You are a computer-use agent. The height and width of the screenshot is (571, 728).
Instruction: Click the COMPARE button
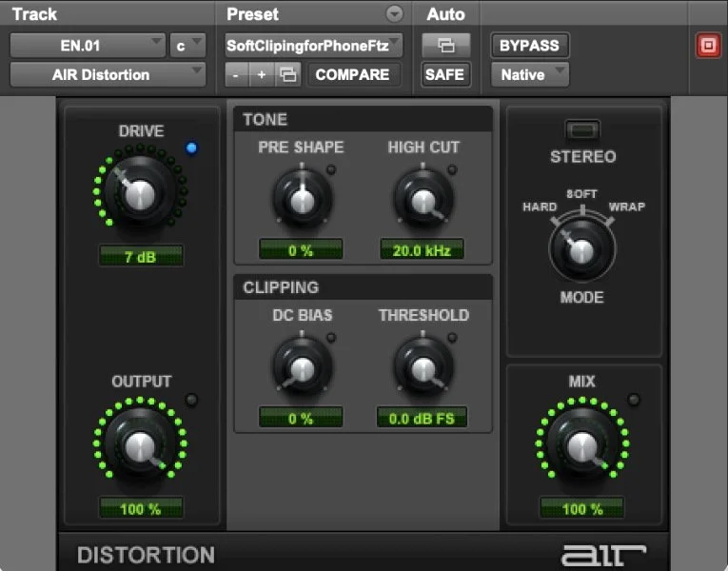tap(352, 74)
